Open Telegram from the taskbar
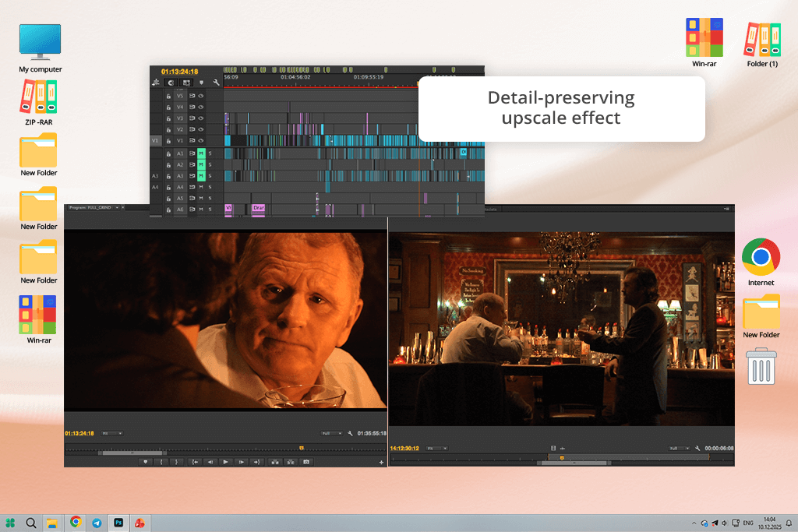 coord(97,523)
